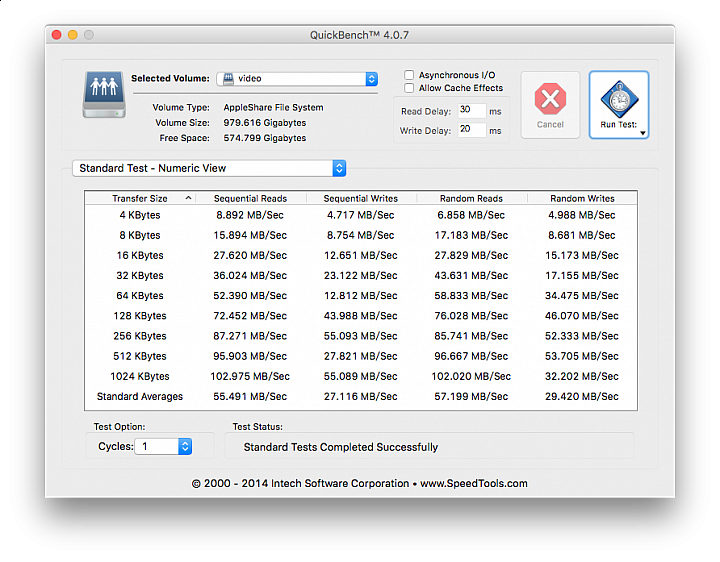Click the Sequential Reads column header
720x562 pixels.
click(251, 198)
